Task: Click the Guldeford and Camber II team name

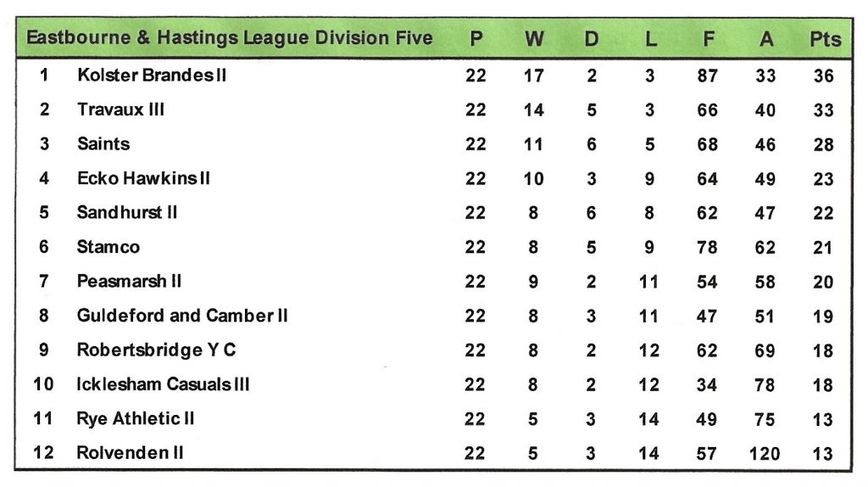Action: [182, 316]
